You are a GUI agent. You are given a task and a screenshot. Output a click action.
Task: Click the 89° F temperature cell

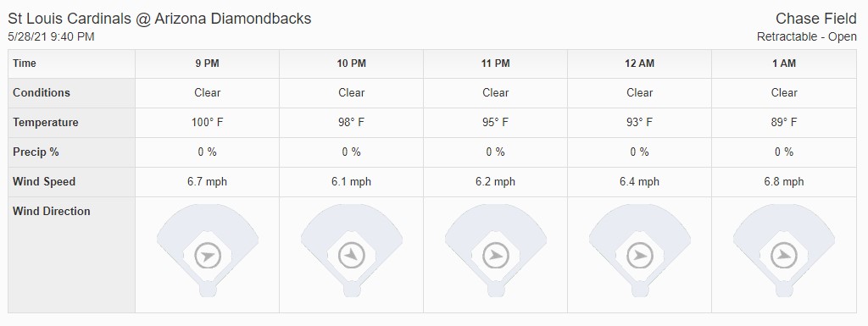(784, 123)
